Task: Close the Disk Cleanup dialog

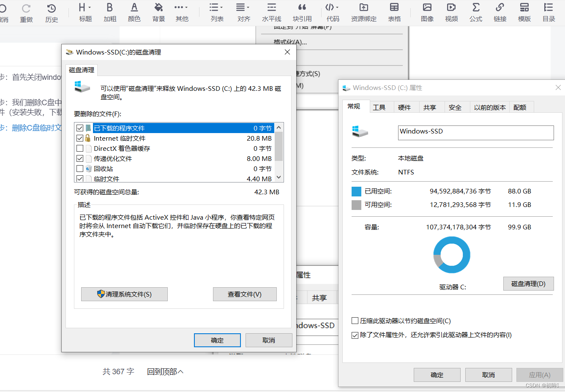Action: pos(287,52)
